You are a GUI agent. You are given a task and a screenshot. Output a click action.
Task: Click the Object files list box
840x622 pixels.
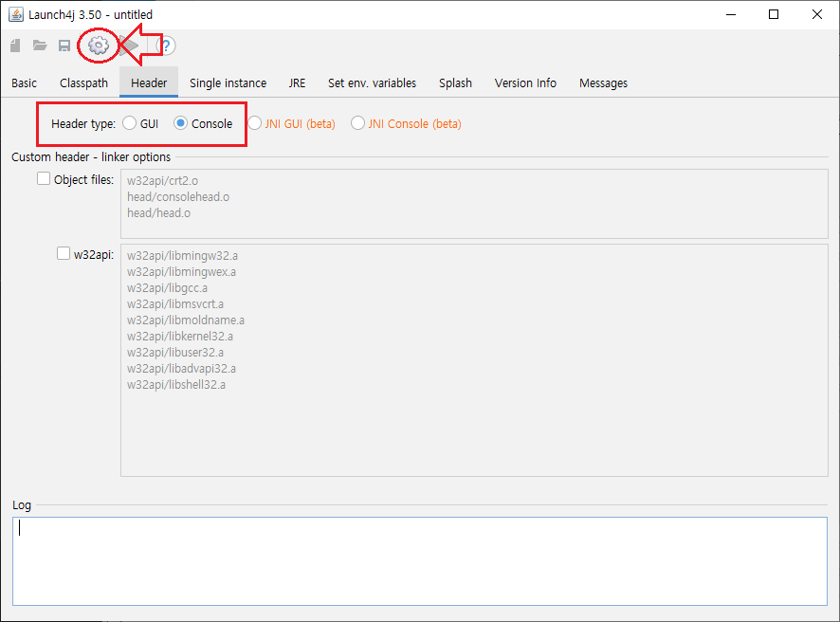474,204
